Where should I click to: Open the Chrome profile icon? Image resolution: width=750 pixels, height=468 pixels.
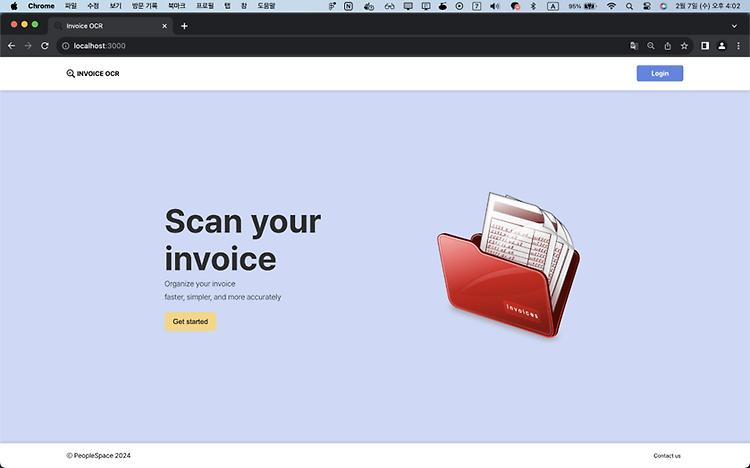(722, 46)
